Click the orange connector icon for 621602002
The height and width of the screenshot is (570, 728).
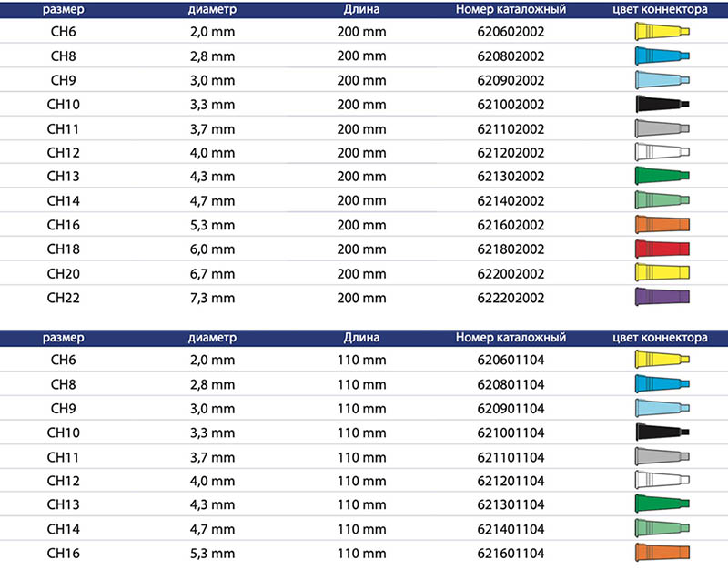coord(662,224)
